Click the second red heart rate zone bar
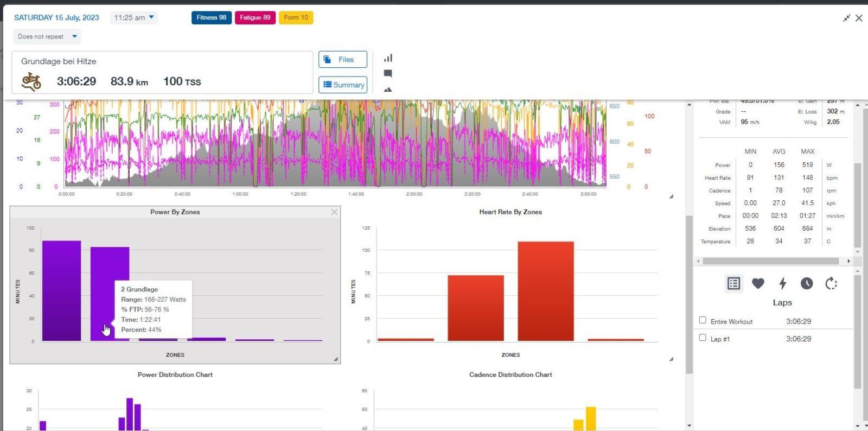 (x=476, y=308)
